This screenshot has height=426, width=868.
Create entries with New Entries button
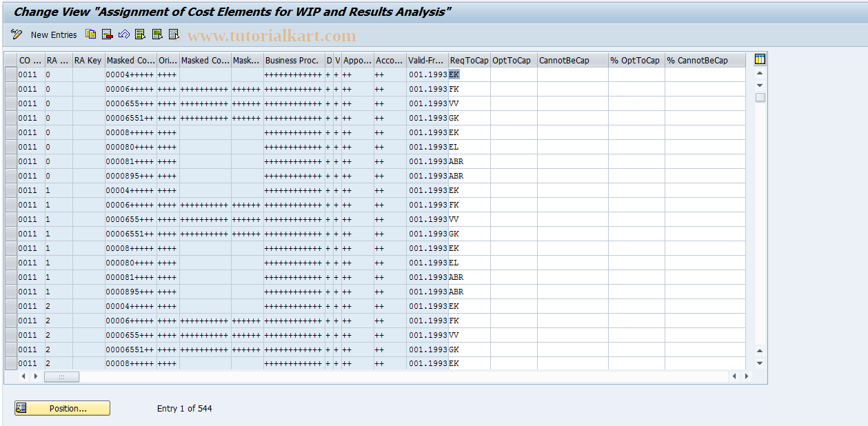(53, 34)
